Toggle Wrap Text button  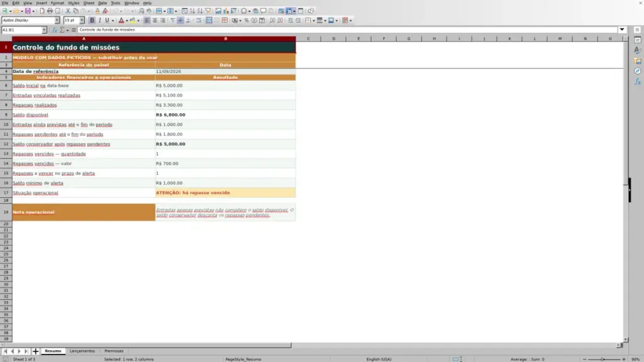[x=199, y=21]
